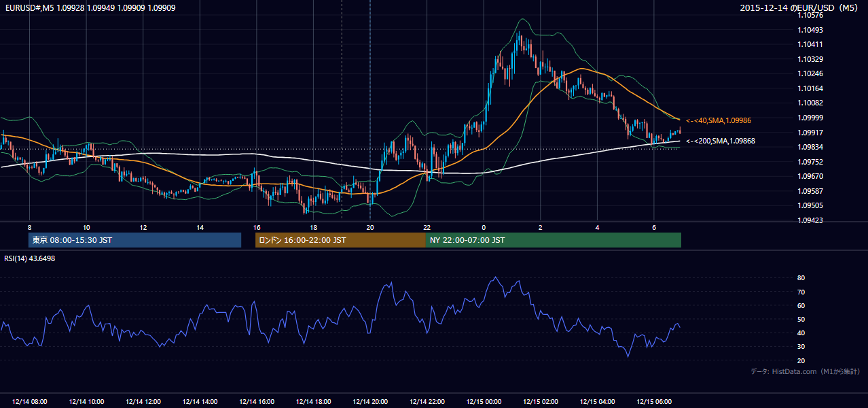Click price axis label 1.09587
The width and height of the screenshot is (868, 408).
810,191
